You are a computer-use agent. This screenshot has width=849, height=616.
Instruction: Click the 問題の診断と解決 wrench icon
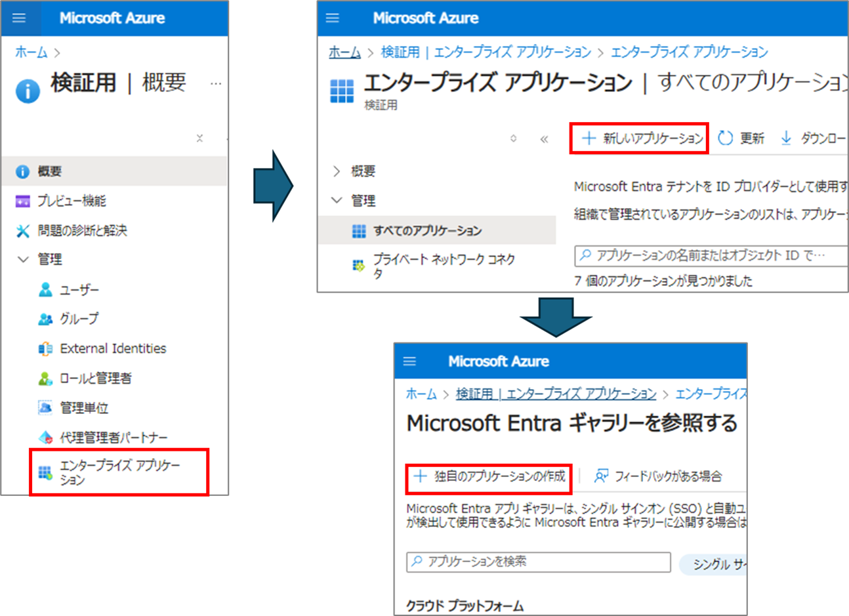pyautogui.click(x=23, y=230)
